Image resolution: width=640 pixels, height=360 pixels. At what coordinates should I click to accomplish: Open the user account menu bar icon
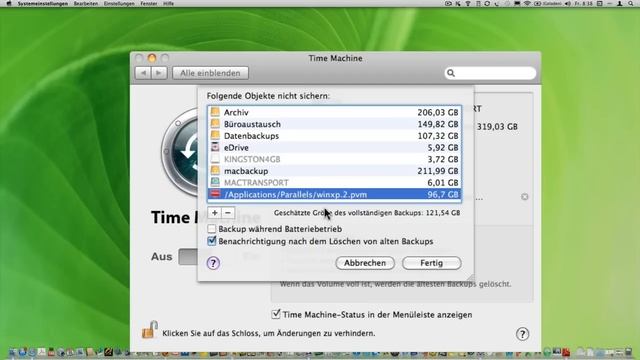[620, 3]
